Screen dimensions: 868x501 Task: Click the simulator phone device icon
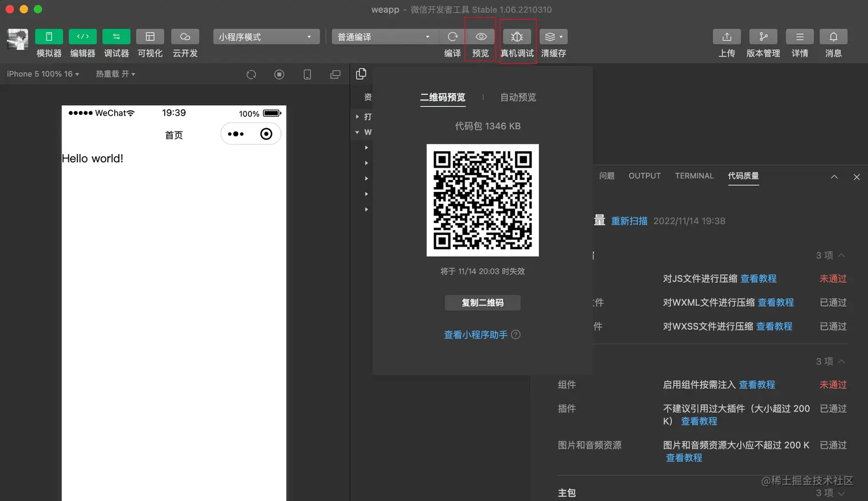(307, 75)
